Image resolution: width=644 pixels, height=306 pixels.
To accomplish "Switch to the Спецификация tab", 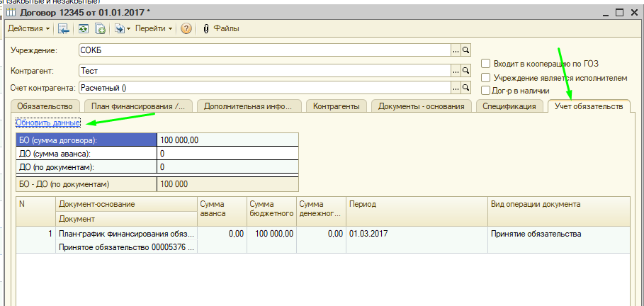I will (510, 106).
